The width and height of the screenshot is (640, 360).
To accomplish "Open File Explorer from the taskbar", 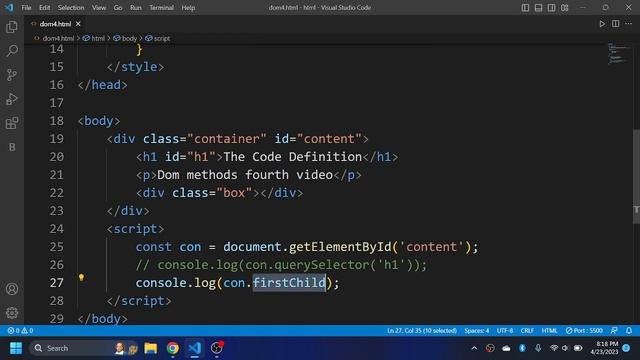I will pos(151,348).
